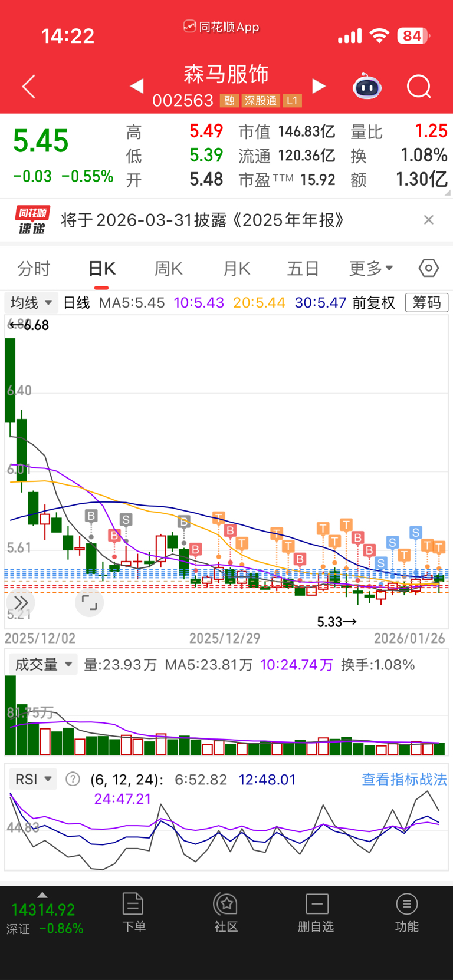Open the 2025年年报 disclosure notice
The width and height of the screenshot is (453, 980).
pos(203,220)
